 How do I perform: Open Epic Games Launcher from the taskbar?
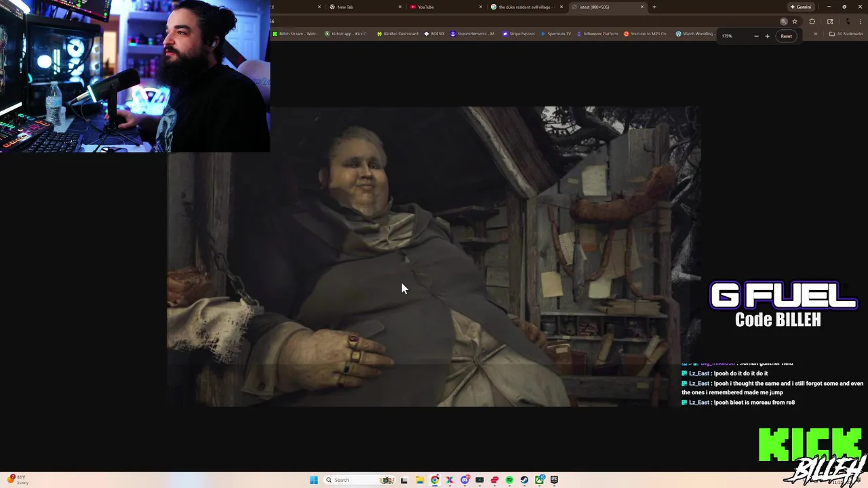554,480
